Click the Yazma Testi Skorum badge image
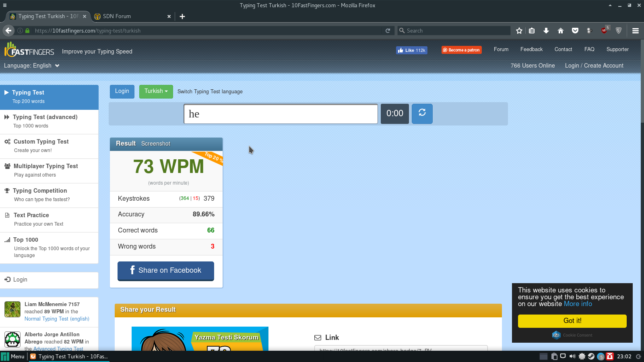Image resolution: width=644 pixels, height=362 pixels. [x=200, y=339]
